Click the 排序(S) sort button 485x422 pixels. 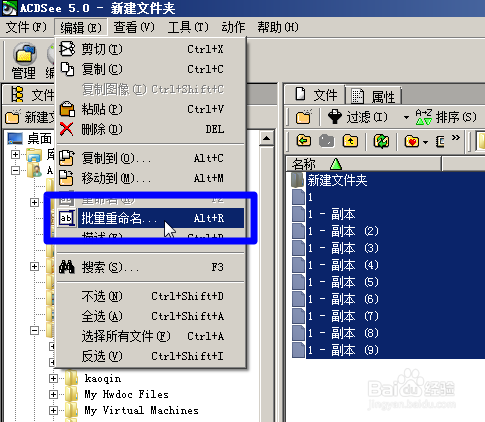tap(446, 117)
